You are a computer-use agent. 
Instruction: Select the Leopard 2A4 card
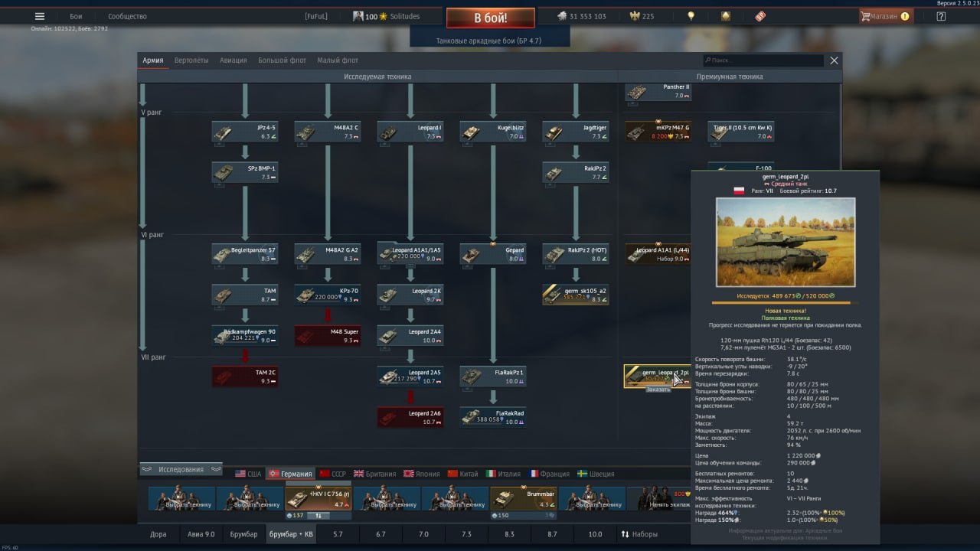pos(410,336)
